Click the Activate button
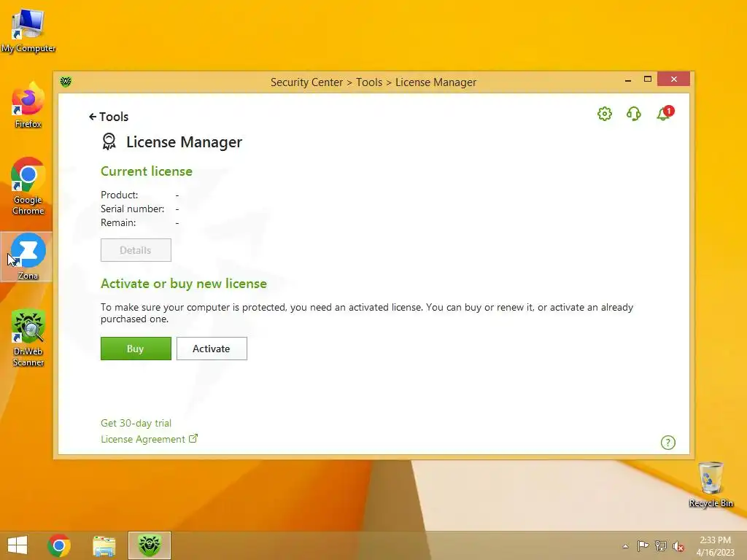Image resolution: width=747 pixels, height=560 pixels. point(212,349)
